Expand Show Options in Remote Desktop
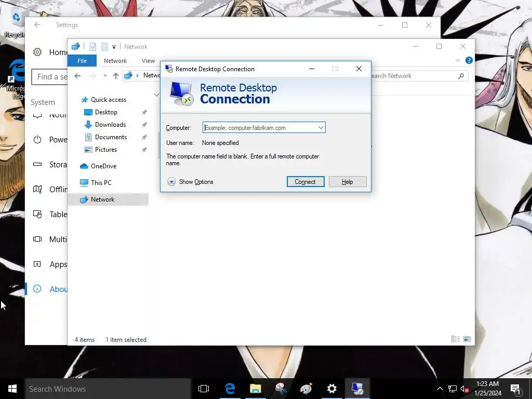Image resolution: width=532 pixels, height=399 pixels. coord(190,182)
